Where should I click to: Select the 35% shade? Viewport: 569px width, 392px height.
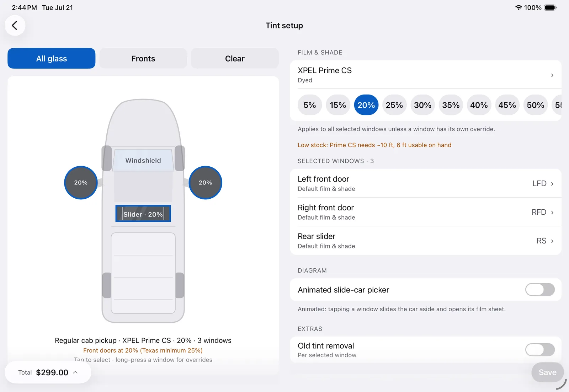tap(451, 105)
